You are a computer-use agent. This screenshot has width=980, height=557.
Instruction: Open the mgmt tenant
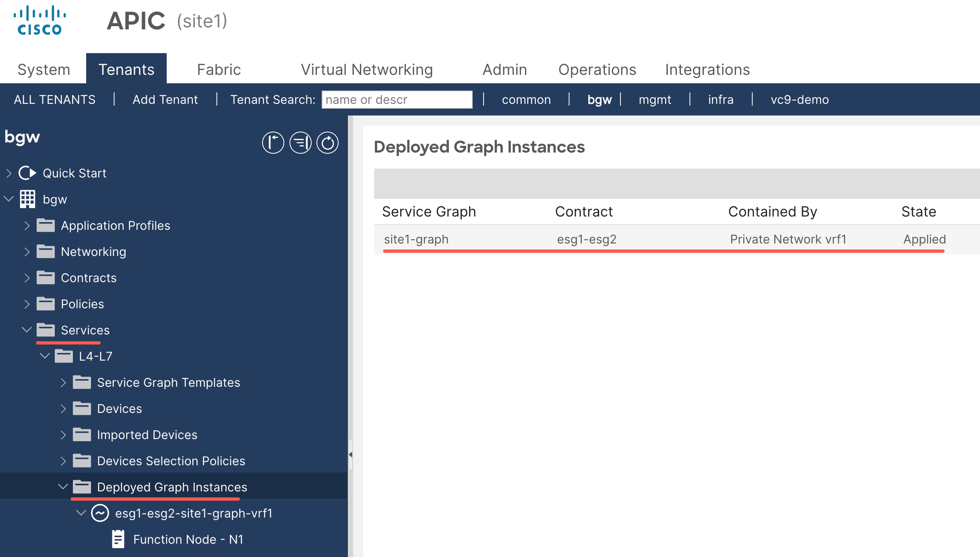click(655, 99)
